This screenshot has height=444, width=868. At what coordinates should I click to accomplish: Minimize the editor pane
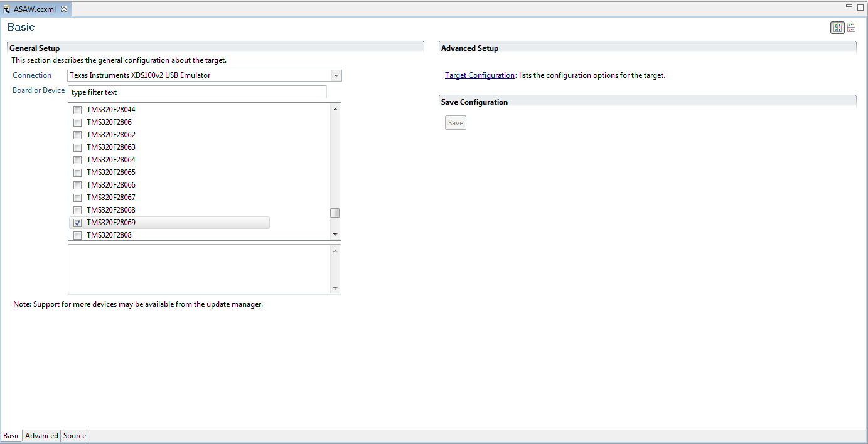pos(849,6)
